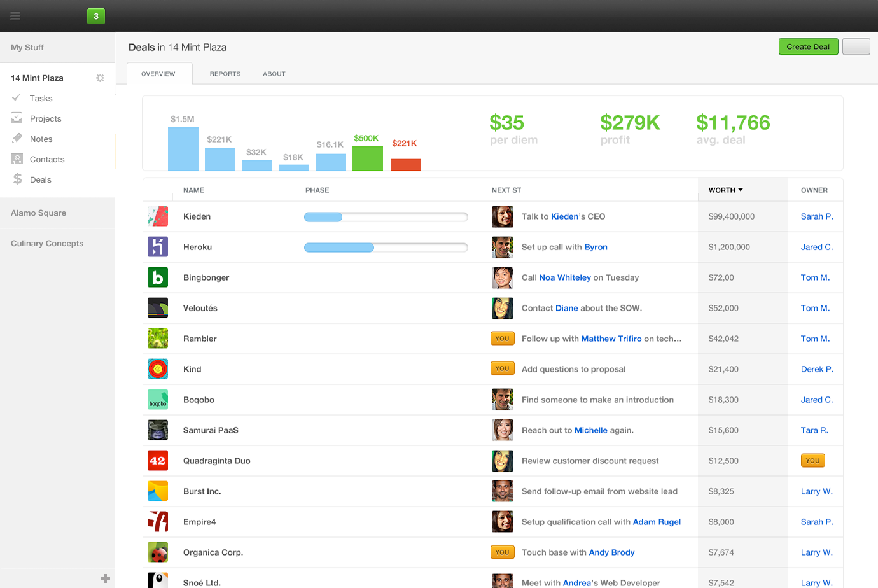
Task: Open Culinary Concepts workspace
Action: 47,243
